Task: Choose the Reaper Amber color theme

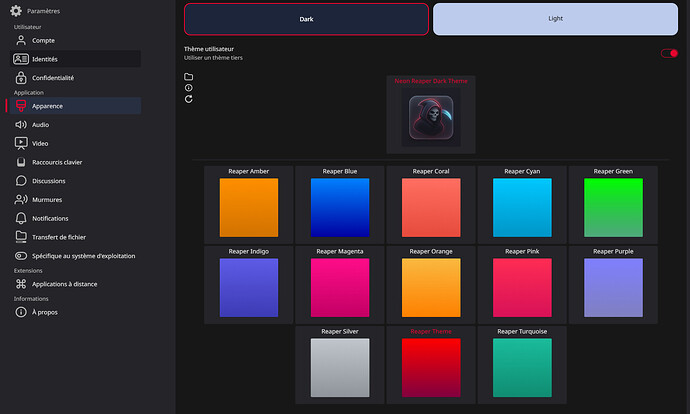Action: pyautogui.click(x=249, y=208)
